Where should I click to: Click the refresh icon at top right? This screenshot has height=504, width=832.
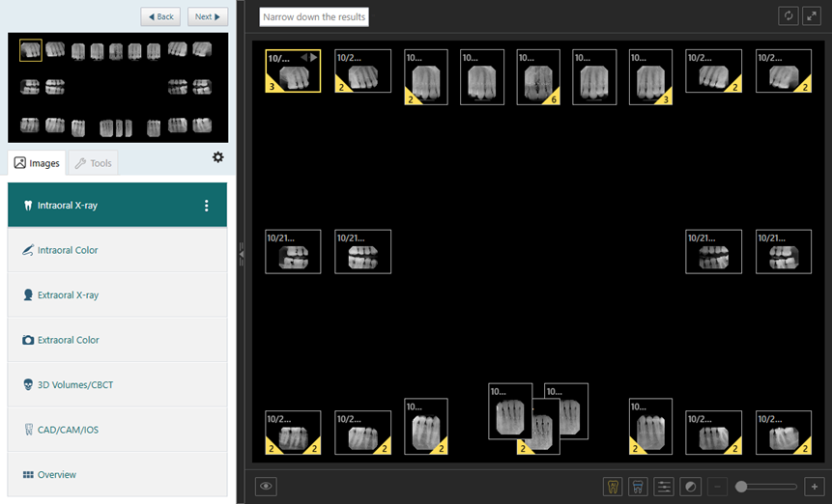click(789, 16)
